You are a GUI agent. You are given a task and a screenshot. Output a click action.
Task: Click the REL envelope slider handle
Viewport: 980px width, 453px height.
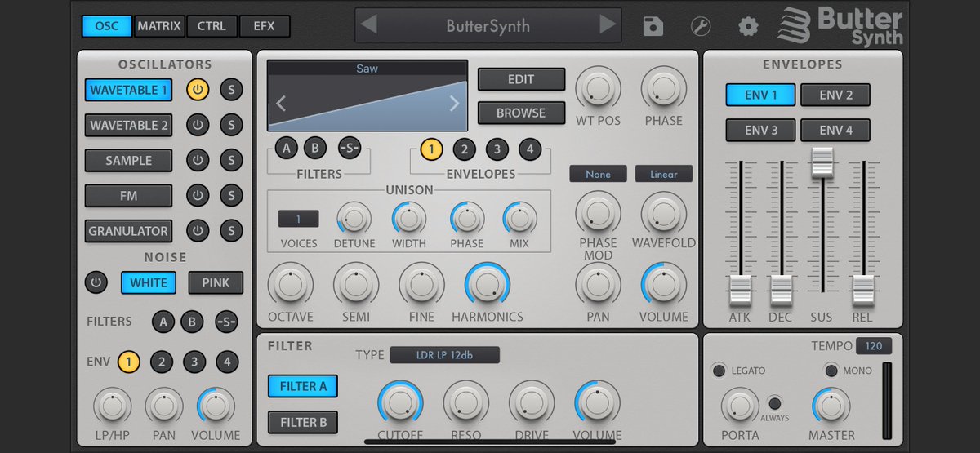pos(863,291)
